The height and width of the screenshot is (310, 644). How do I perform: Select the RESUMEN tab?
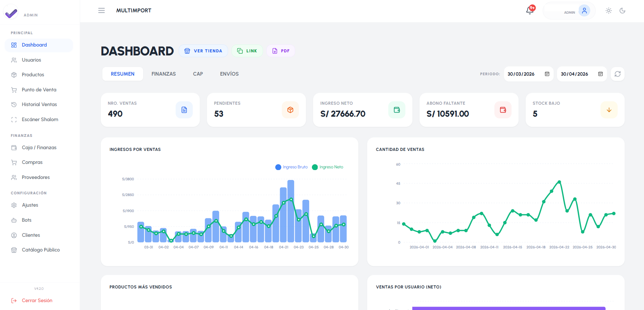point(123,74)
